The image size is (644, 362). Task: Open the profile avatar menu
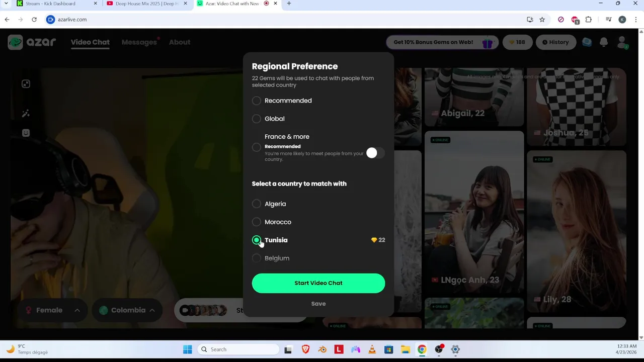[x=622, y=42]
